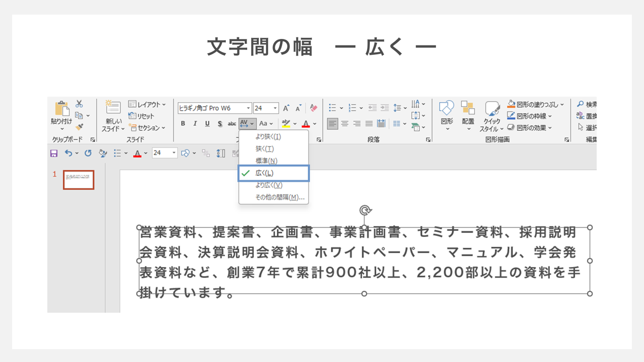
Task: Open the レイアウト layout dropdown
Action: (x=147, y=104)
